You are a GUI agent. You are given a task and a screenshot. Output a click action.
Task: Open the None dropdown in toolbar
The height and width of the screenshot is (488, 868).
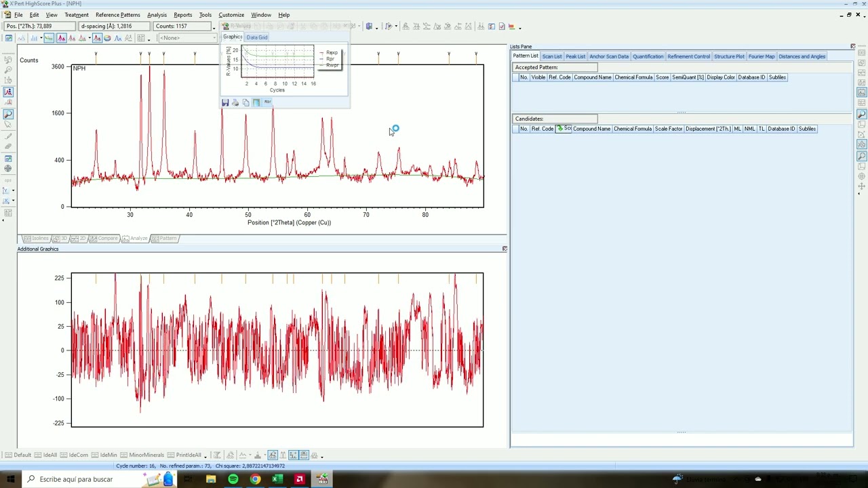[186, 38]
